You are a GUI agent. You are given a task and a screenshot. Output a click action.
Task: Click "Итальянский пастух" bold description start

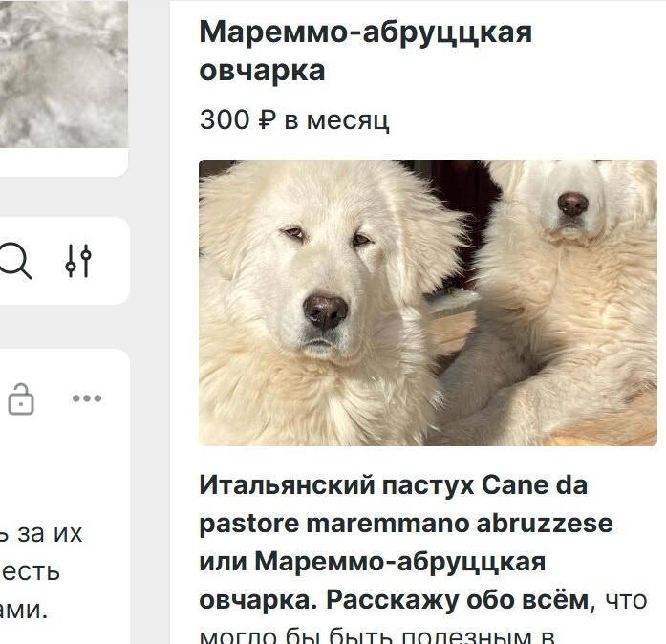point(336,484)
